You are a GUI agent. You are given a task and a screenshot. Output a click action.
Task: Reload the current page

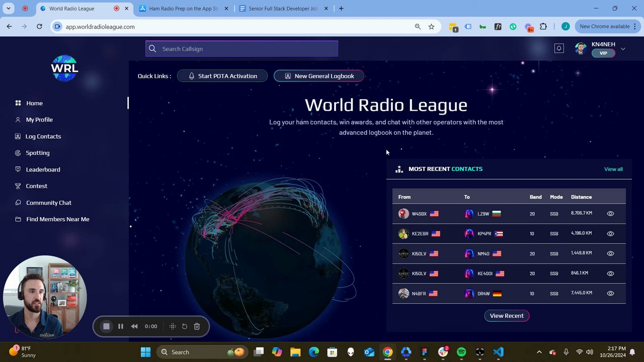coord(39,27)
